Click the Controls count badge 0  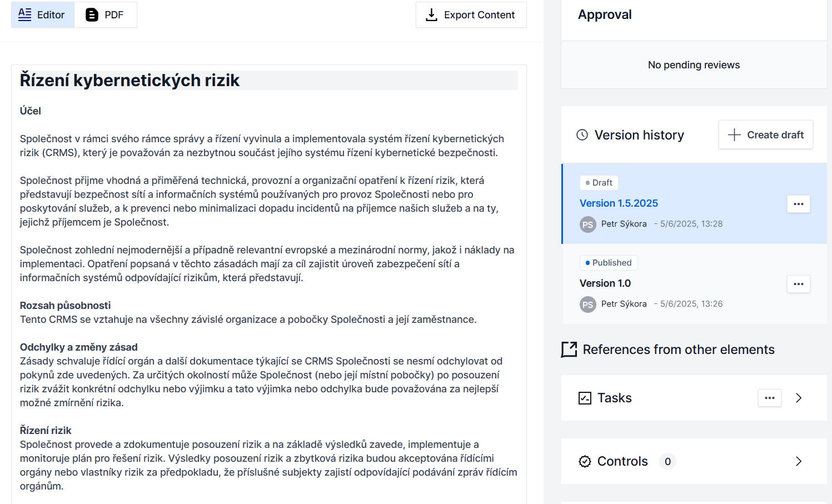pos(667,461)
